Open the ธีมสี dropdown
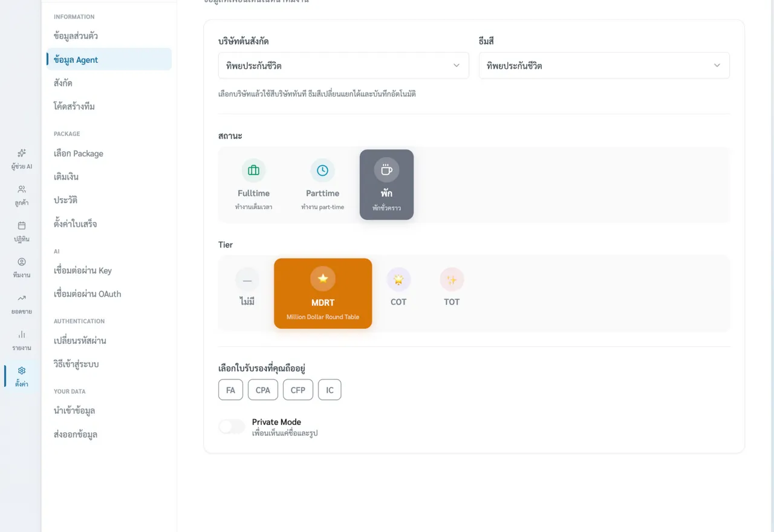 point(604,65)
